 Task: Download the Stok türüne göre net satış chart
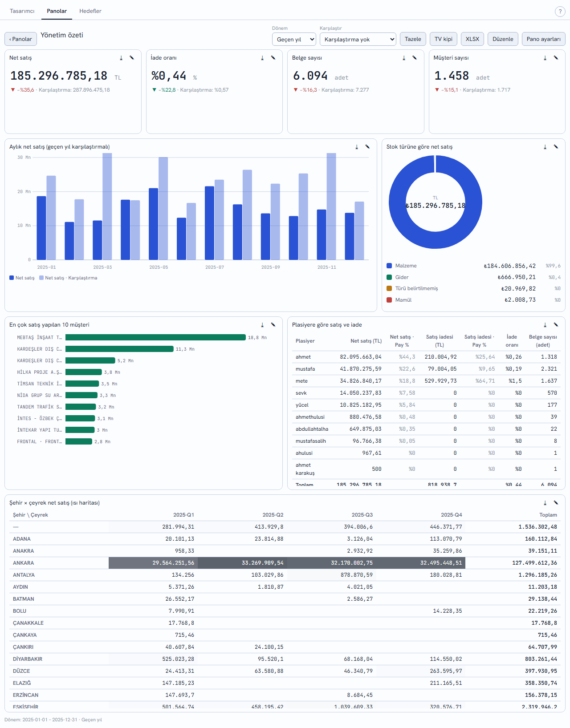[545, 147]
